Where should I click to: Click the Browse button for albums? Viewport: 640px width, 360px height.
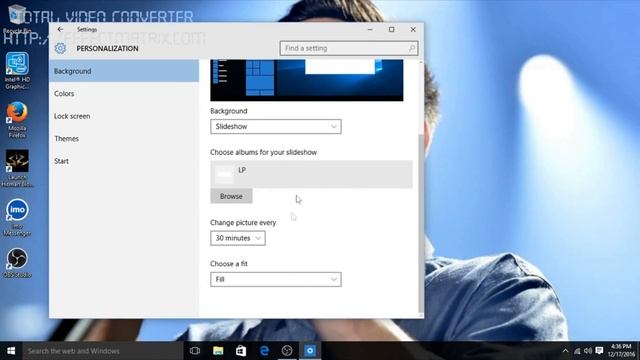[231, 196]
